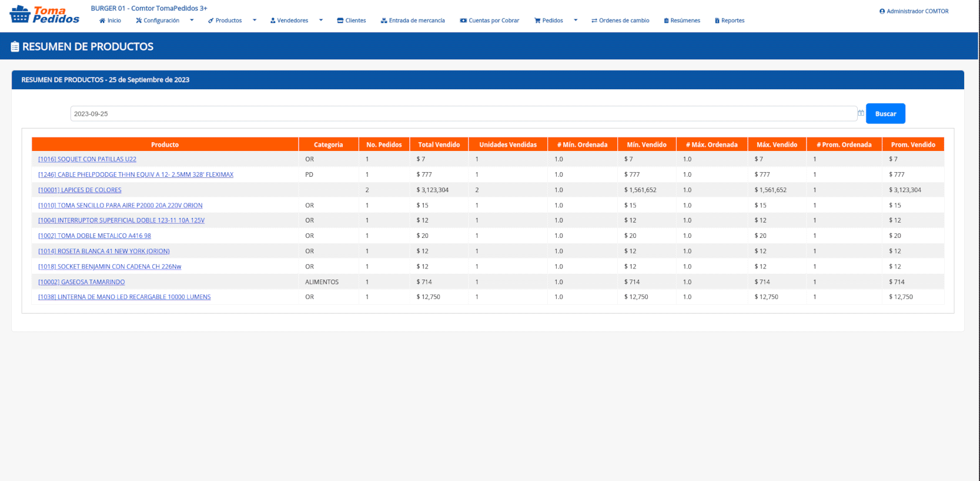
Task: Click the Total Vendido column header
Action: [439, 144]
